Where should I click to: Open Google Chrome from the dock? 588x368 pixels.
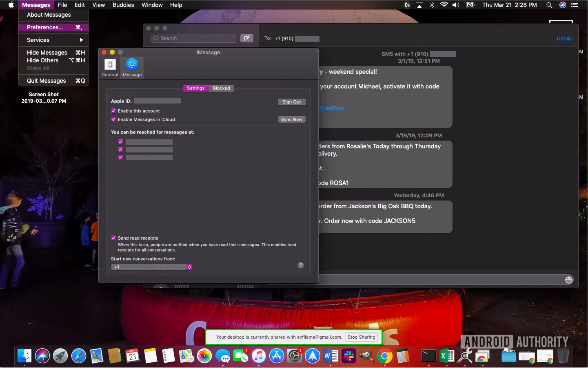click(x=384, y=356)
